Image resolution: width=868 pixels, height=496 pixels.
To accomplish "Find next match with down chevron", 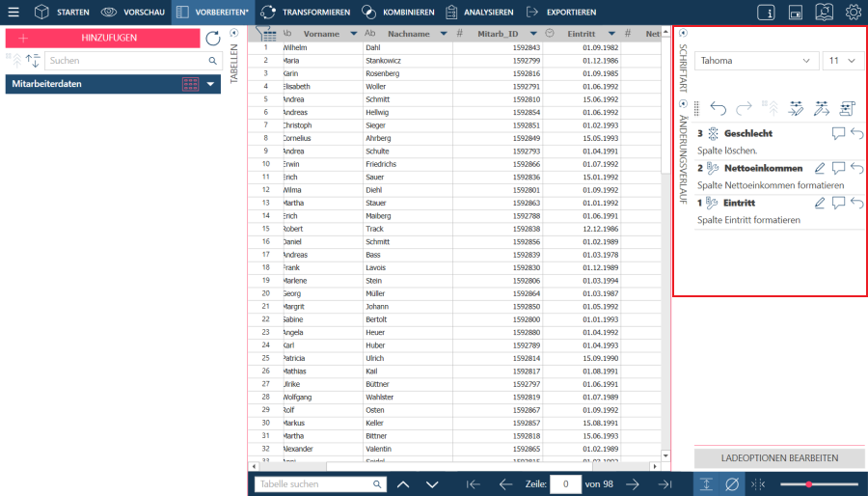I will tap(432, 484).
